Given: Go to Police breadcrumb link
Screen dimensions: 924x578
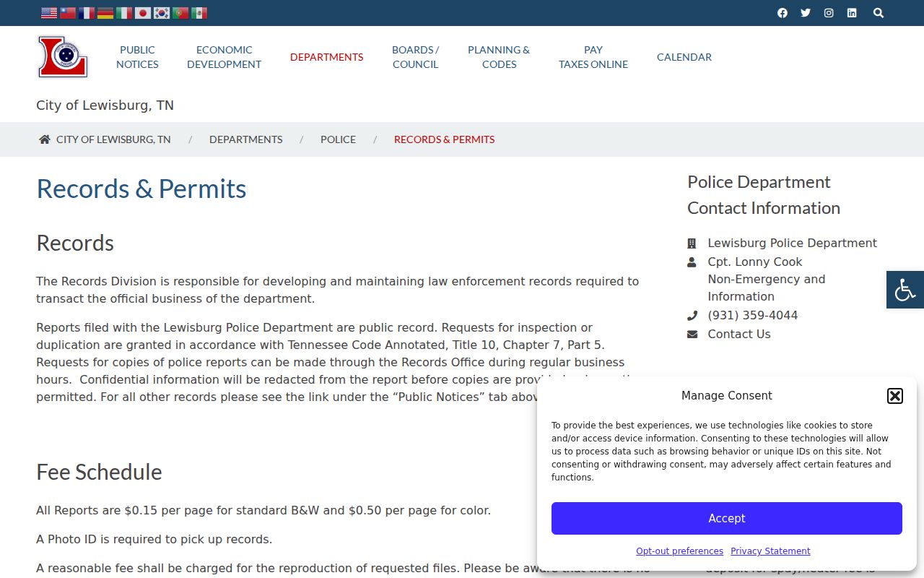Looking at the screenshot, I should click(x=338, y=139).
